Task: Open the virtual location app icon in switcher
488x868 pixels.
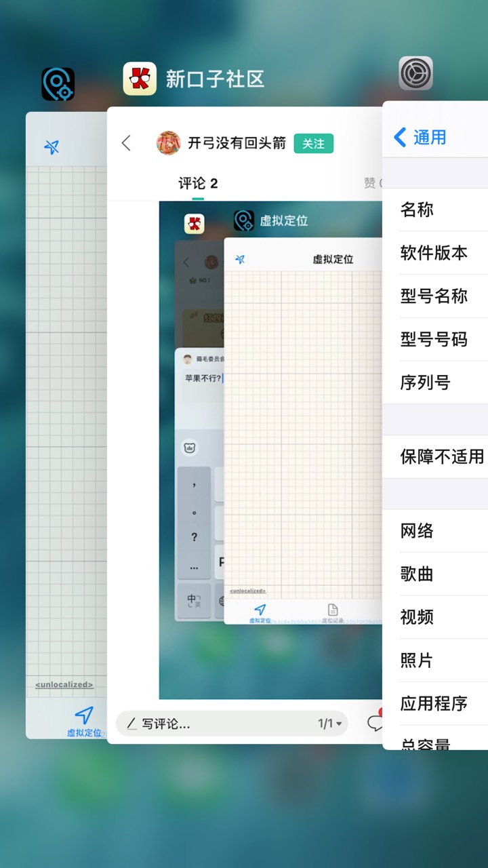Action: (x=58, y=84)
